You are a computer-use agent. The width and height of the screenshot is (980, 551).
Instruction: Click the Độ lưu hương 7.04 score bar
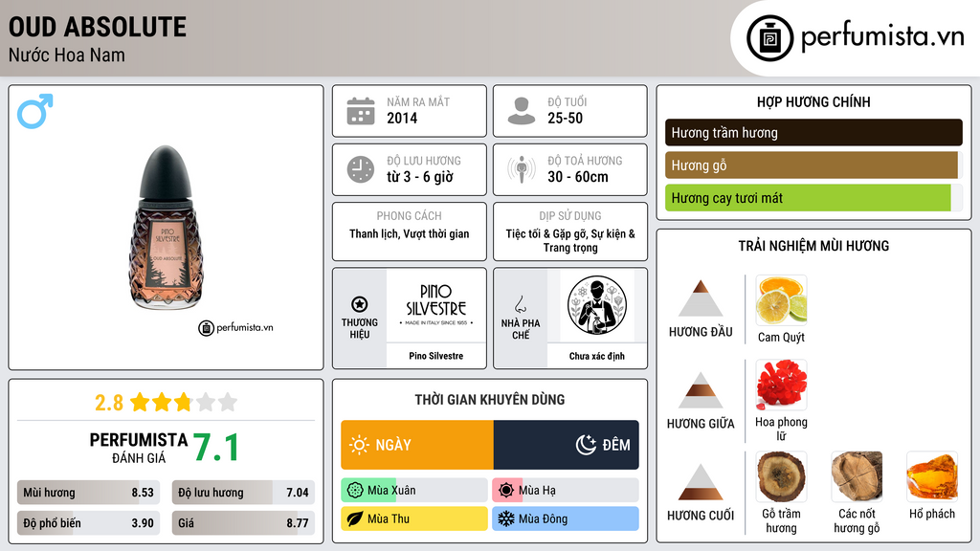pos(243,493)
